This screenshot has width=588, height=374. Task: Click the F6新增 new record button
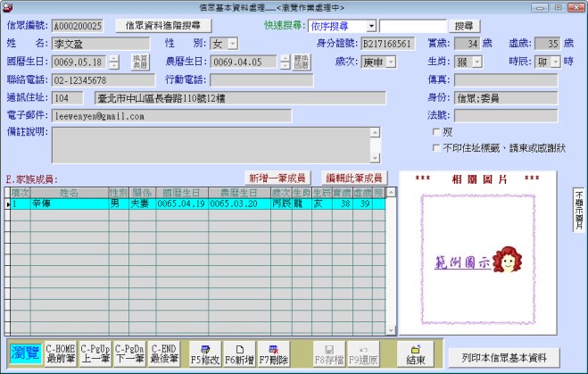(x=239, y=354)
